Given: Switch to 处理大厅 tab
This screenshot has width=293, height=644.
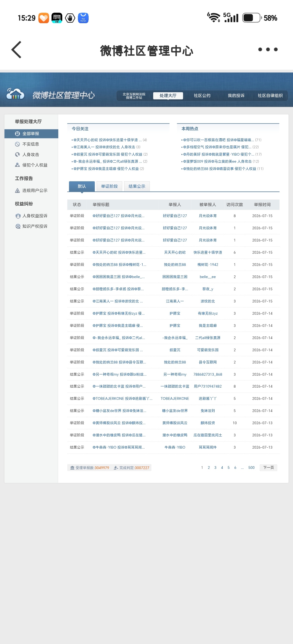Looking at the screenshot, I should [x=168, y=96].
